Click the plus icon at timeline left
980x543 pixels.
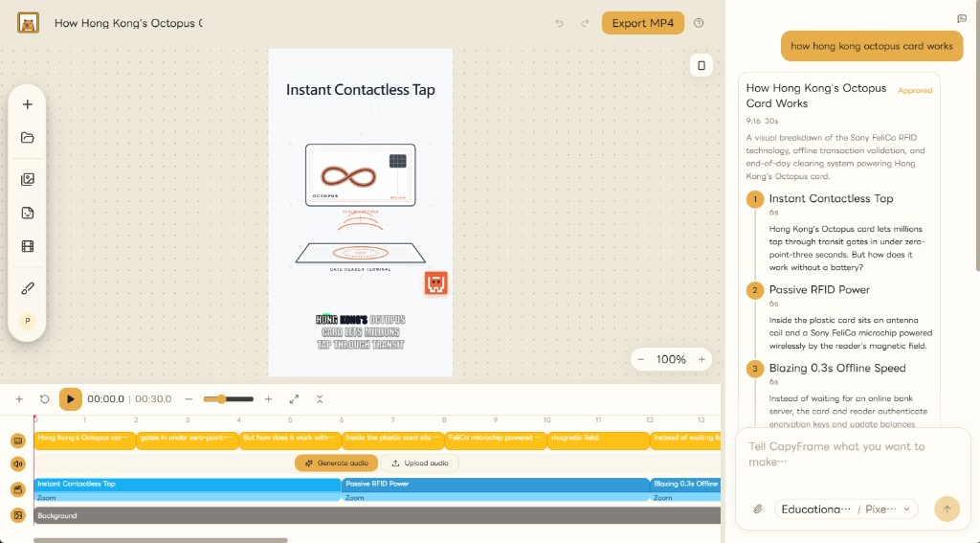click(x=19, y=399)
